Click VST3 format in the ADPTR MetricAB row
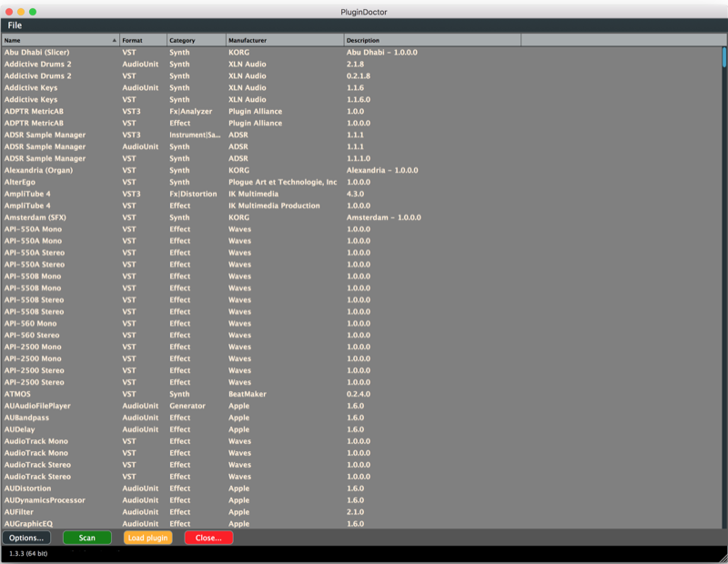The width and height of the screenshot is (728, 564). [x=131, y=111]
